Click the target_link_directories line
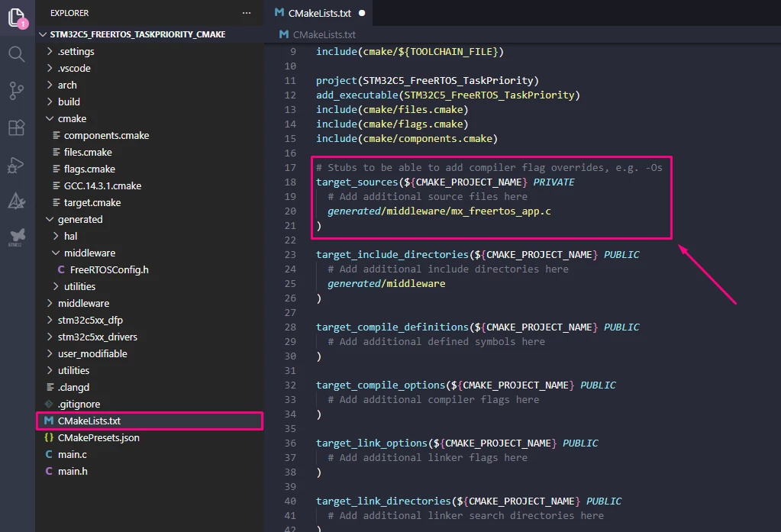This screenshot has width=781, height=532. click(x=468, y=501)
